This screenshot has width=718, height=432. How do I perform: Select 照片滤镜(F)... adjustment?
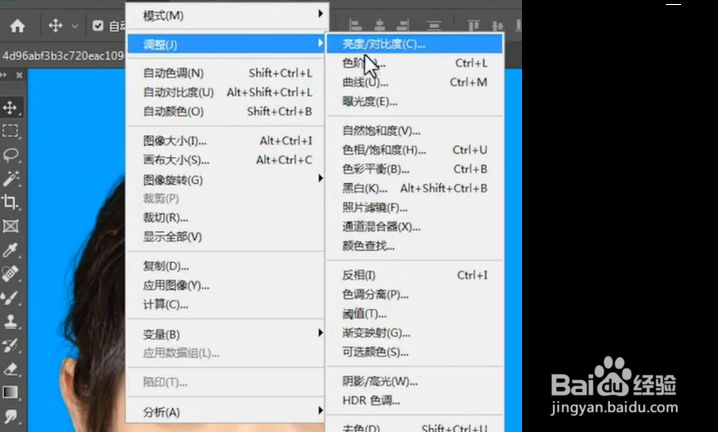(x=414, y=208)
